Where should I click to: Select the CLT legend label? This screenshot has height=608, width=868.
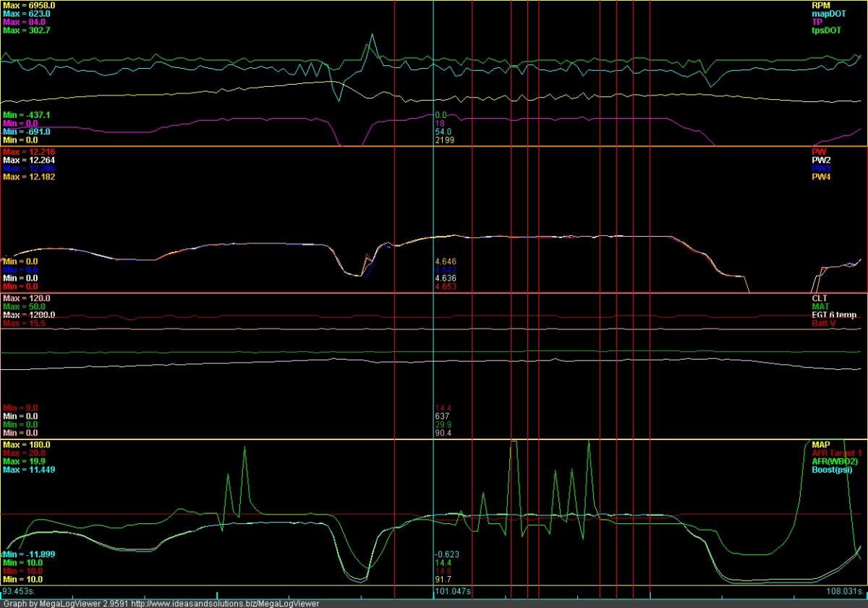pos(820,297)
